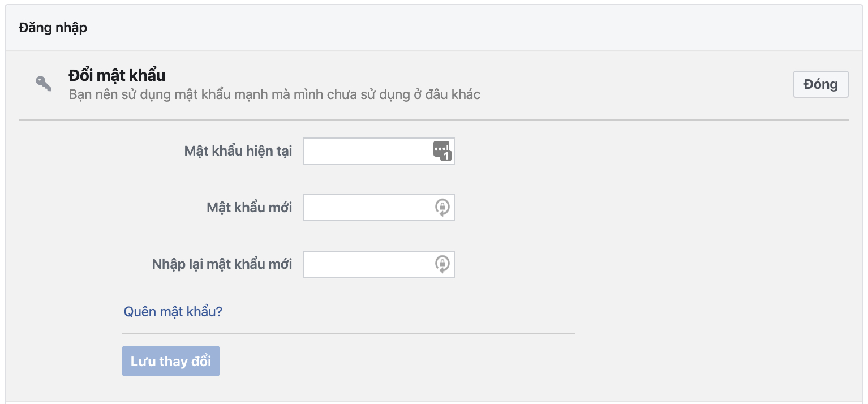
Task: Open password manager icon in current password field
Action: [441, 151]
